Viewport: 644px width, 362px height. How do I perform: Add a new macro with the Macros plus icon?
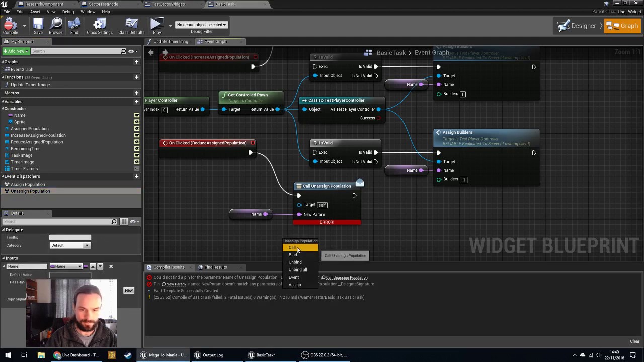[136, 93]
